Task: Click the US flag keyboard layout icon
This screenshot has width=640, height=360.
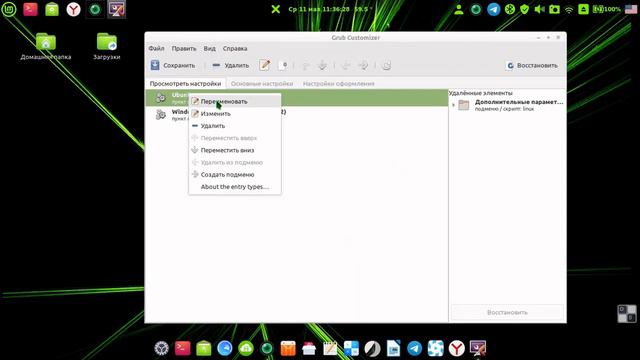Action: pos(631,9)
